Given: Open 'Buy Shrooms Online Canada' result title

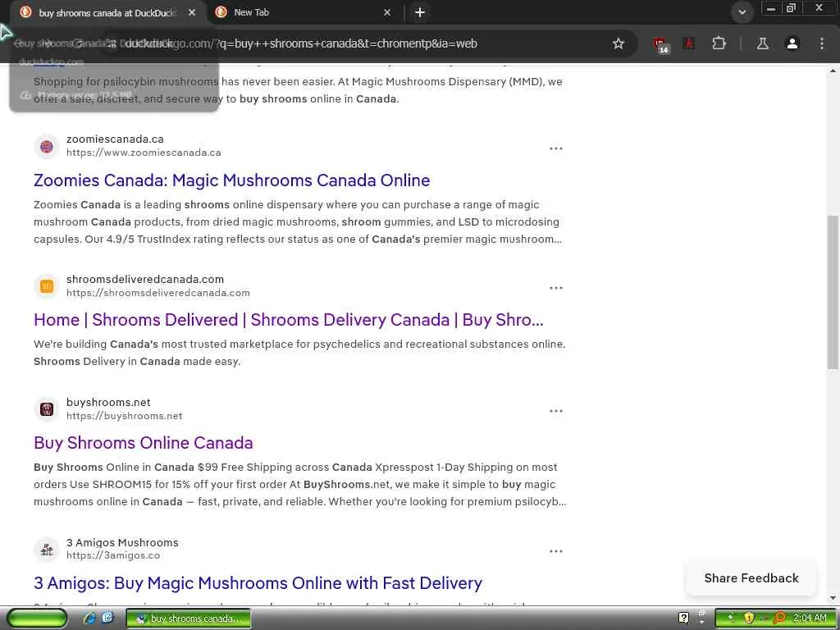Looking at the screenshot, I should click(143, 443).
